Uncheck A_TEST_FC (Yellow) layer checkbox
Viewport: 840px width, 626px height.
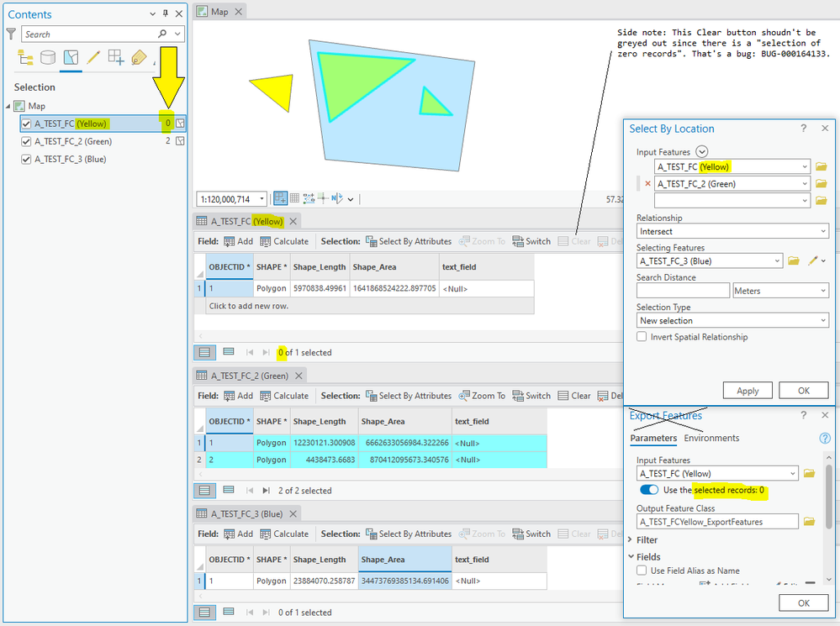point(26,124)
